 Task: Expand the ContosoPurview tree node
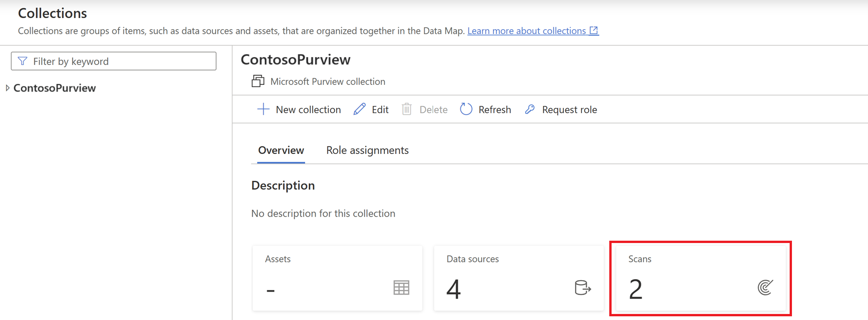click(x=7, y=88)
